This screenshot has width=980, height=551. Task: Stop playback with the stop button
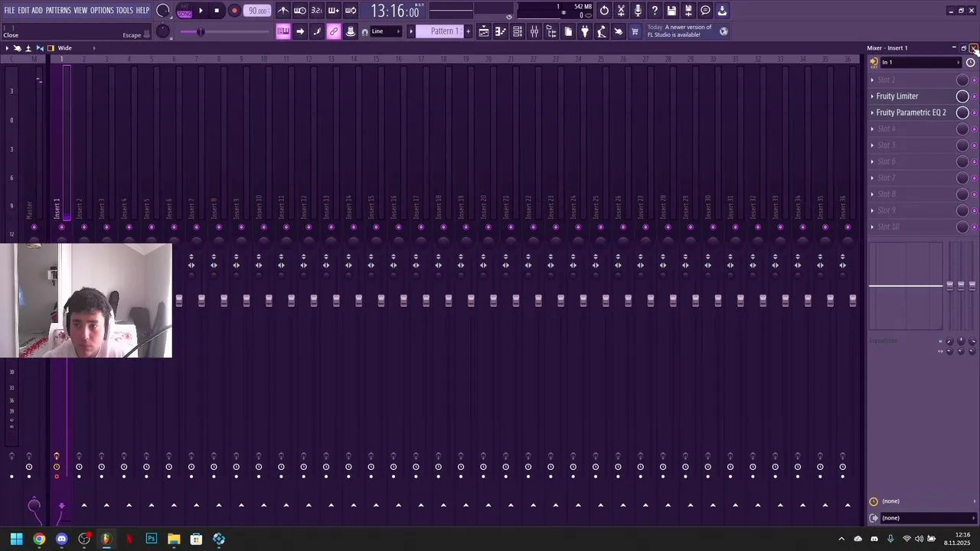pos(217,11)
